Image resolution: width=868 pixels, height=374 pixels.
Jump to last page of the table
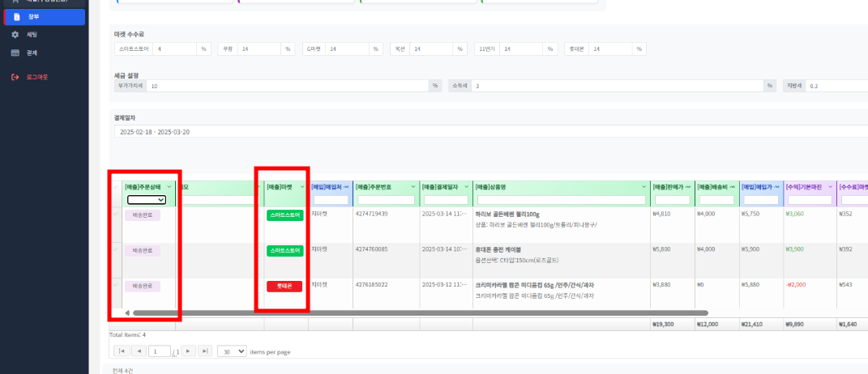(205, 351)
